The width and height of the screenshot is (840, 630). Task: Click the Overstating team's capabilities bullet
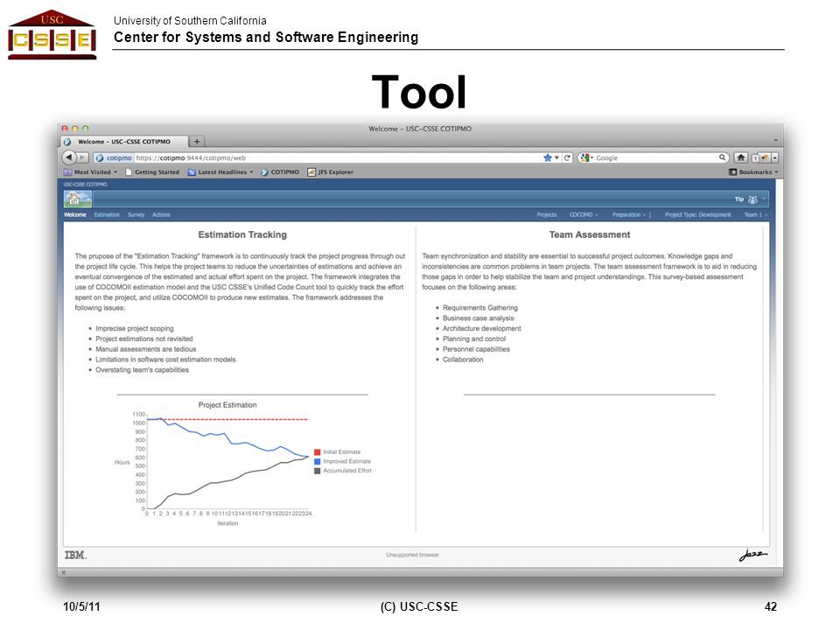point(142,369)
